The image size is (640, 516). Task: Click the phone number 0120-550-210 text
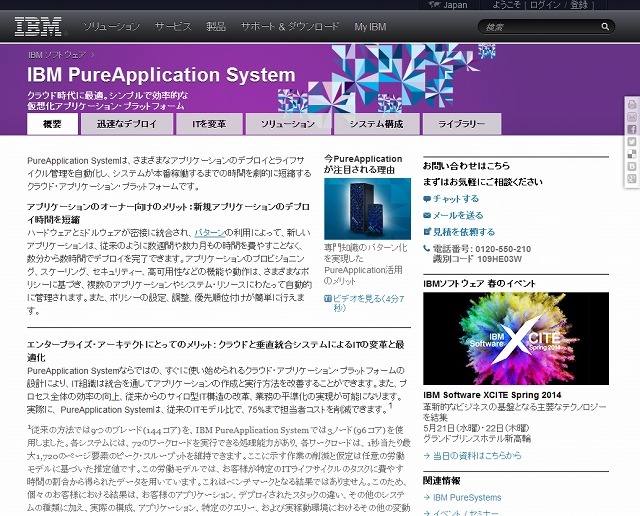tap(503, 249)
